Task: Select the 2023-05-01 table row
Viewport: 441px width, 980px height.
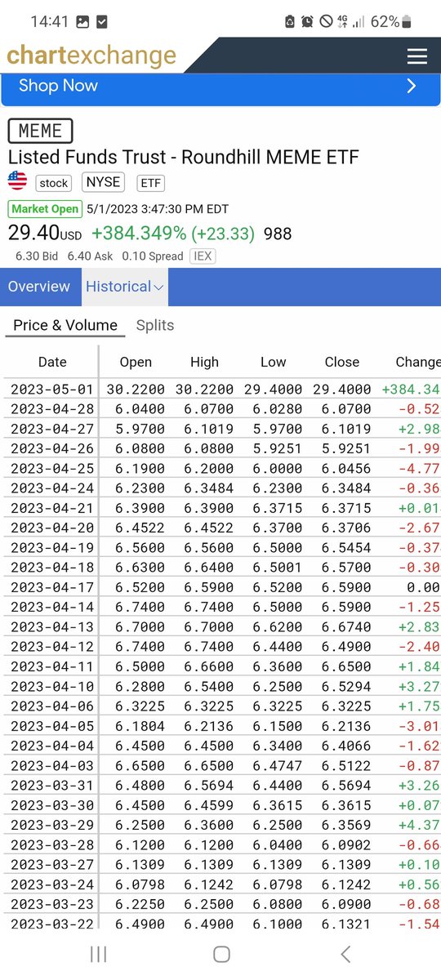Action: point(220,389)
